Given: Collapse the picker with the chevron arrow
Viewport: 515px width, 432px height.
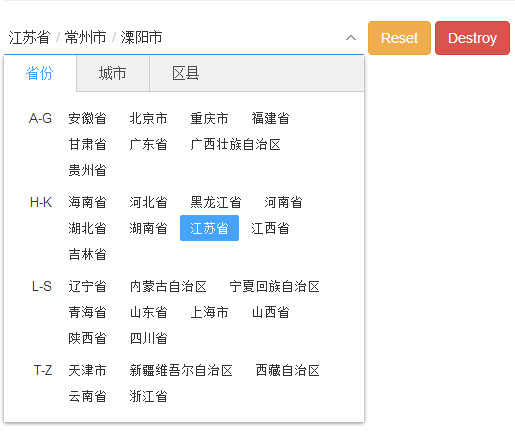Looking at the screenshot, I should tap(351, 38).
